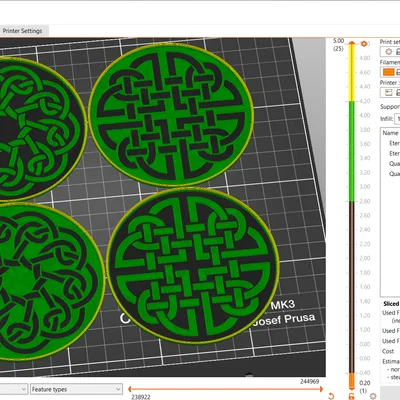The height and width of the screenshot is (400, 400).
Task: Grab the upper thumb of the vertical layer slider
Action: pyautogui.click(x=352, y=42)
